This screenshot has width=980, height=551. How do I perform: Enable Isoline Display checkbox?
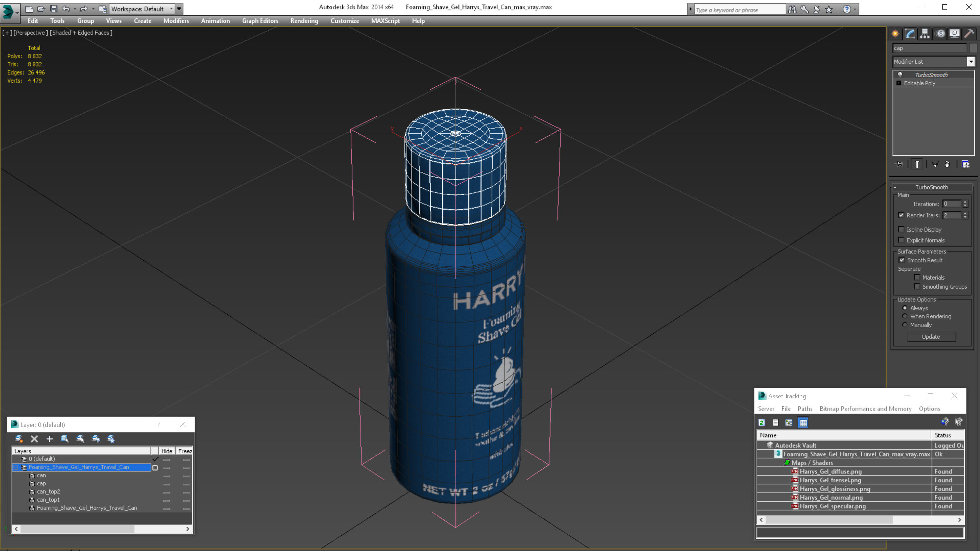(x=901, y=229)
